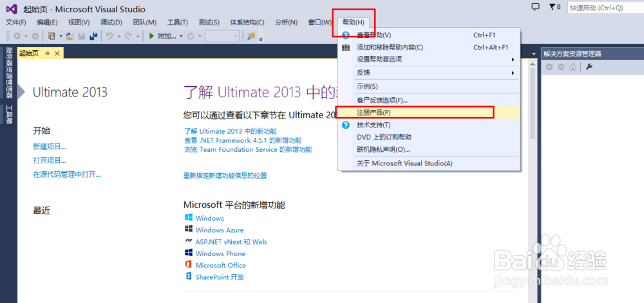Click Open from Source Control link

[x=67, y=174]
